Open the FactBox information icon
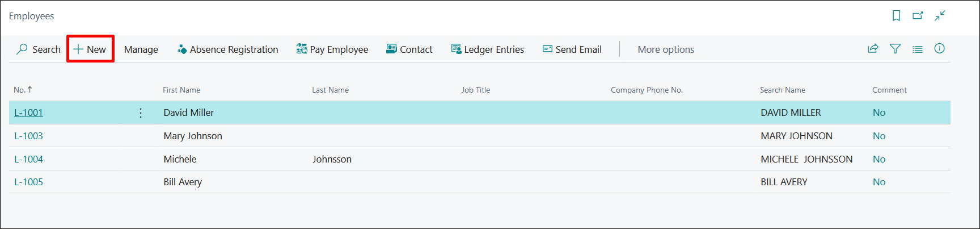This screenshot has height=229, width=980. pyautogui.click(x=939, y=49)
